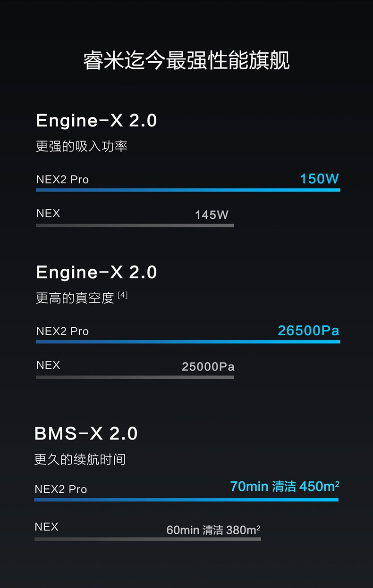The image size is (373, 588).
Task: Click the NEX2 Pro suction power bar
Action: tap(188, 190)
